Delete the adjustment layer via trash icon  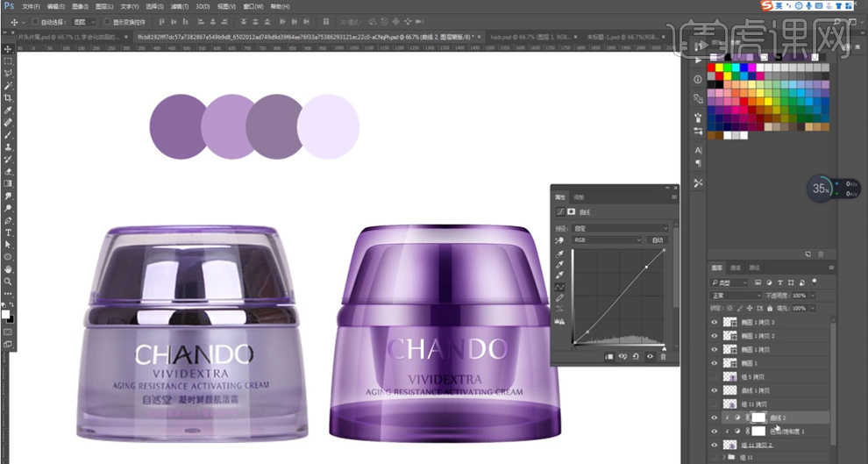click(x=663, y=357)
